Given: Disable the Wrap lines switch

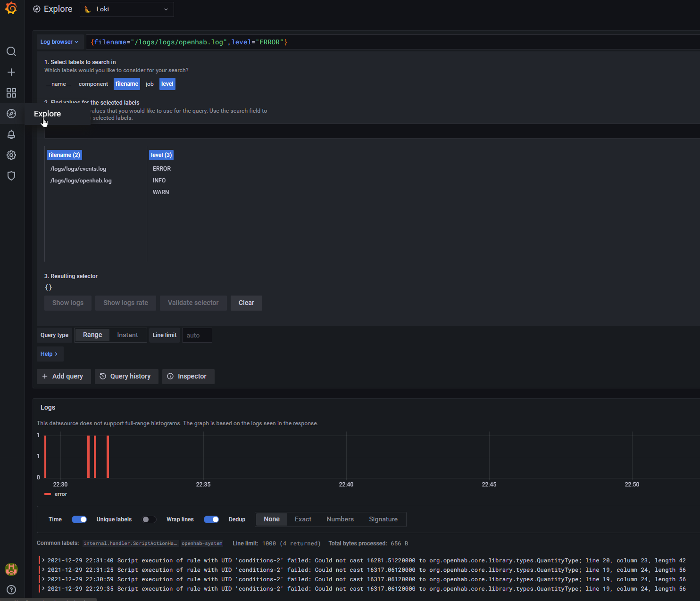Looking at the screenshot, I should [x=211, y=519].
